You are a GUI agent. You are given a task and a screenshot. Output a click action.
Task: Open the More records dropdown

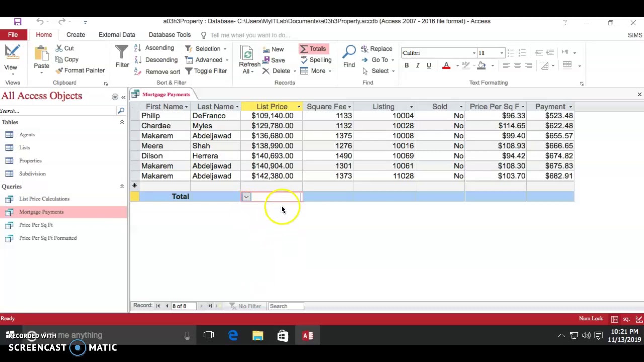click(x=316, y=71)
